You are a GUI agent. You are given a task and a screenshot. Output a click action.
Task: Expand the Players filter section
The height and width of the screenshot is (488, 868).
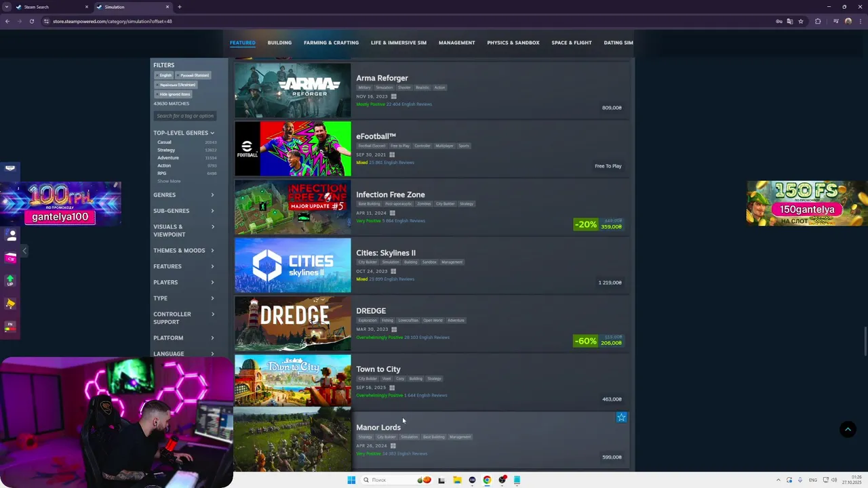[184, 283]
